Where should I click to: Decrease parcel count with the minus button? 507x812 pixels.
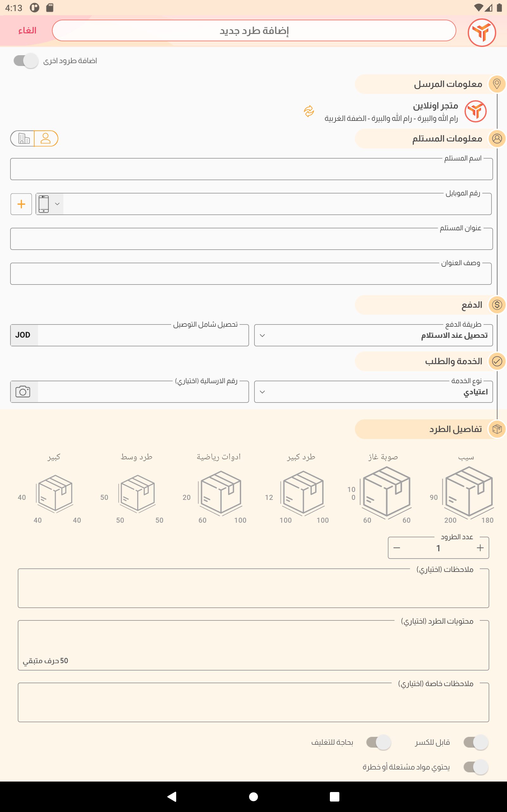[x=397, y=548]
